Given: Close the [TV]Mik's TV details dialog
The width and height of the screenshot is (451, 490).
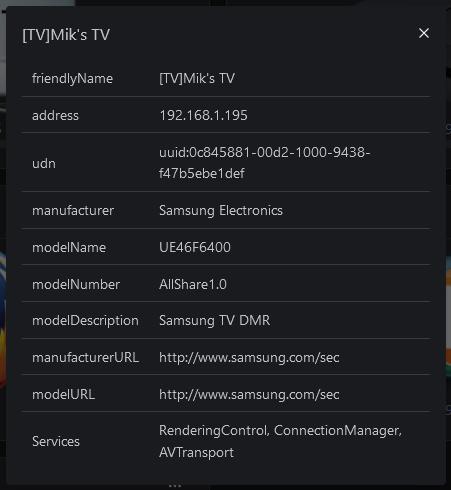Looking at the screenshot, I should click(x=424, y=33).
